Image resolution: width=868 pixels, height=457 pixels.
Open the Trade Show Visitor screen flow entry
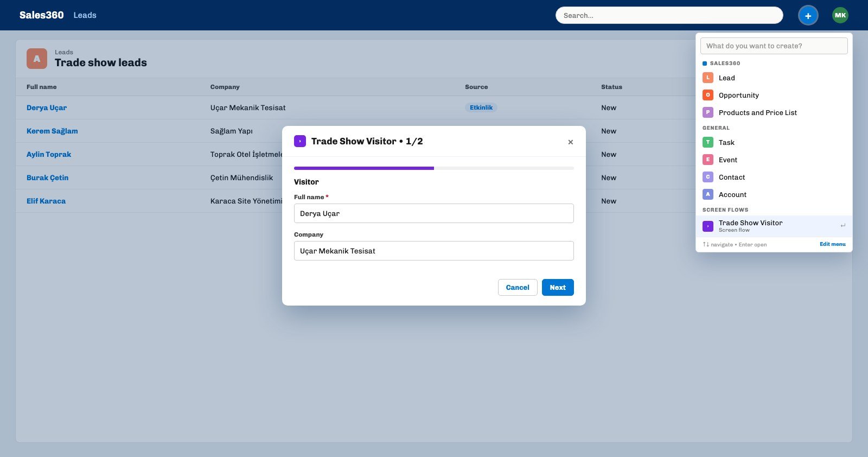point(774,226)
